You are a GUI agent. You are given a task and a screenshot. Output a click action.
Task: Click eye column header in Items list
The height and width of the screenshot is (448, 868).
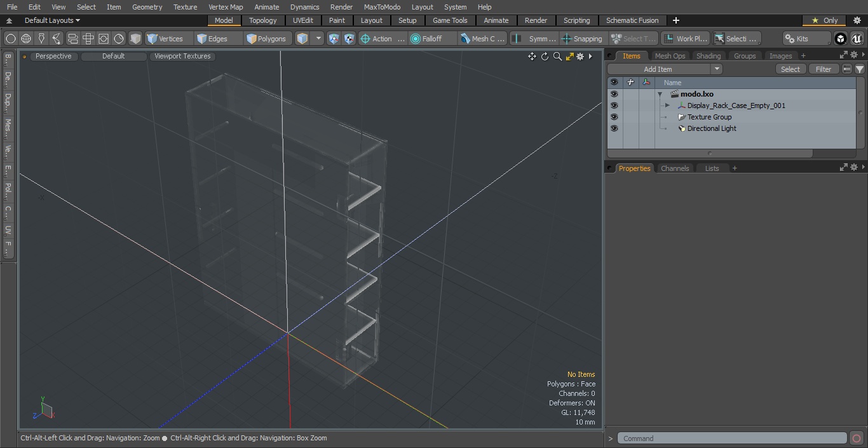click(x=614, y=83)
